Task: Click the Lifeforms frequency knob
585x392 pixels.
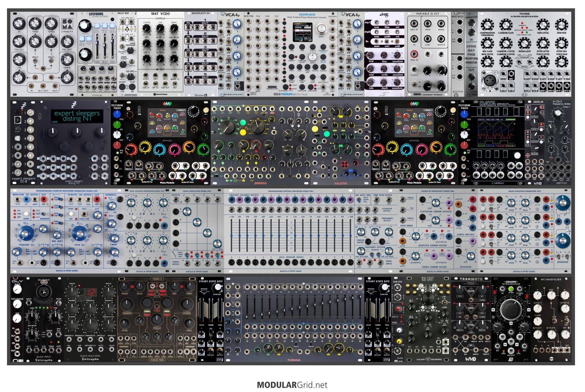Action: tap(85, 26)
